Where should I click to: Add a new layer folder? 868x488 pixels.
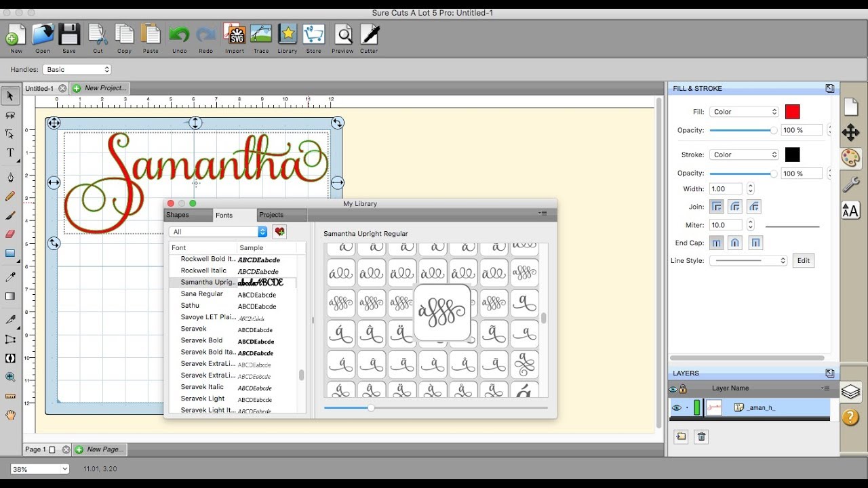681,437
